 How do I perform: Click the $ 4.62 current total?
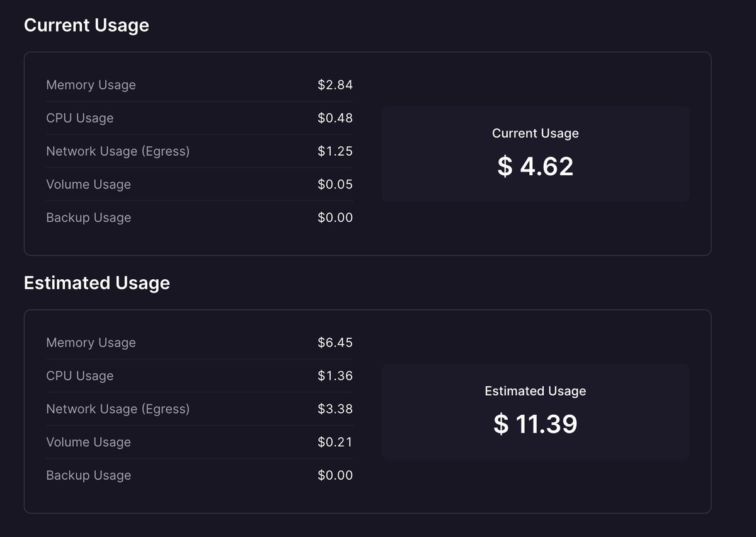(535, 166)
